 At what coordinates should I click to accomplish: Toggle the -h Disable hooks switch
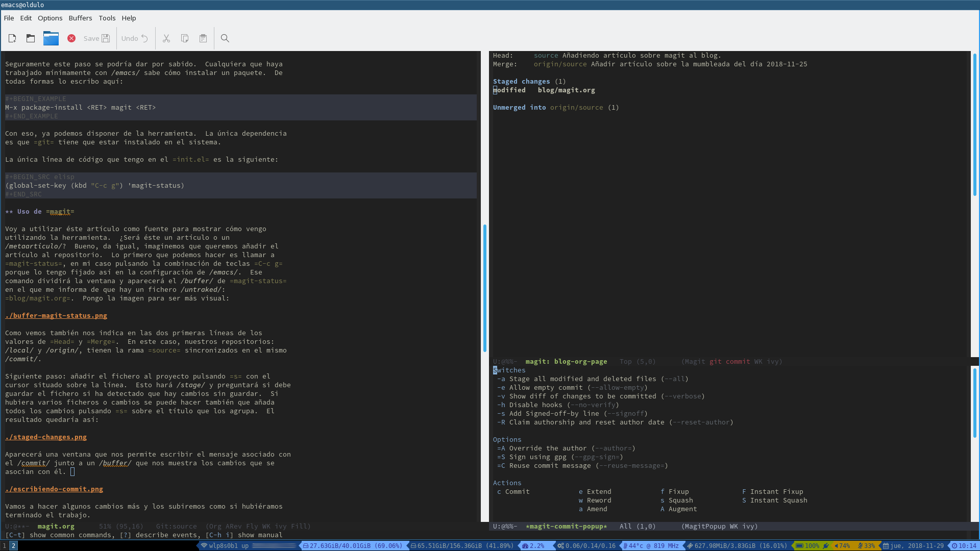pyautogui.click(x=558, y=405)
